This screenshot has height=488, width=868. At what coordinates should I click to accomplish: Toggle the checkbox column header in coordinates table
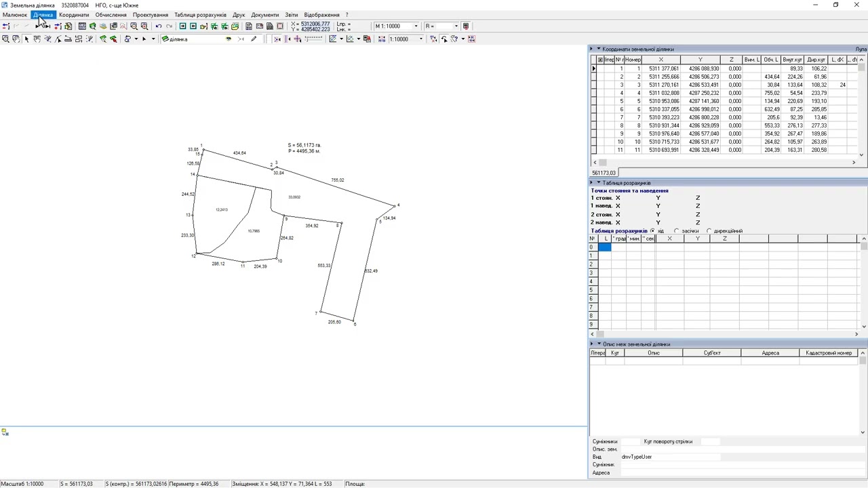pos(600,60)
